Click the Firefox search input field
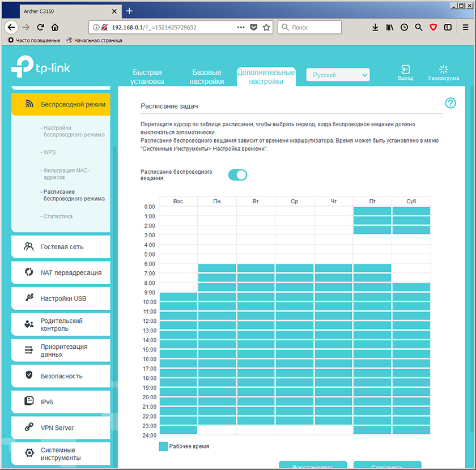This screenshot has width=476, height=470. [x=314, y=27]
